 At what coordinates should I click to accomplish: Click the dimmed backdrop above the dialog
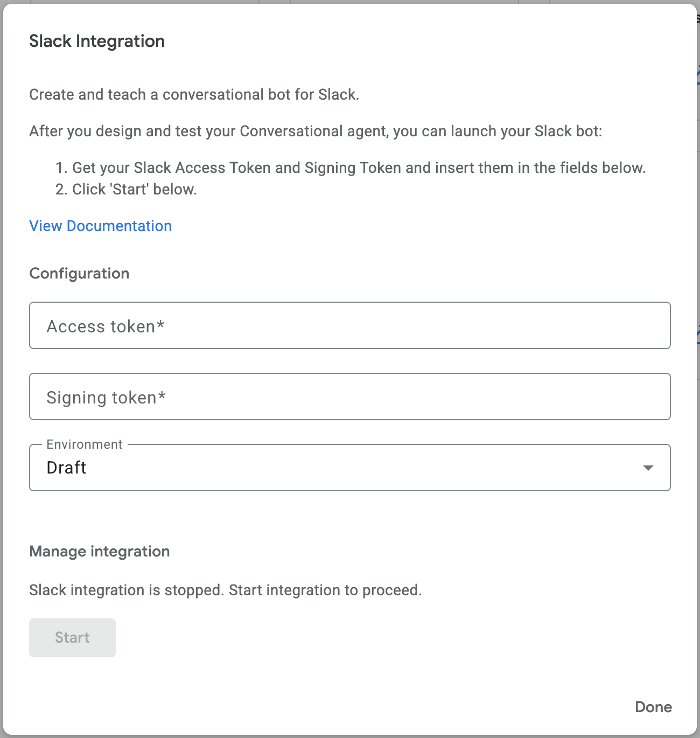[x=350, y=2]
